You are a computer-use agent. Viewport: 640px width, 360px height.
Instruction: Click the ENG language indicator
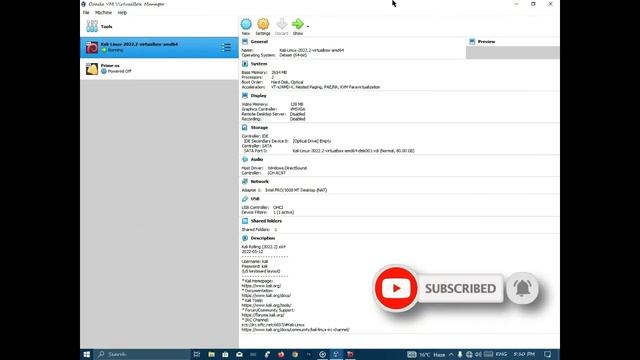[501, 354]
